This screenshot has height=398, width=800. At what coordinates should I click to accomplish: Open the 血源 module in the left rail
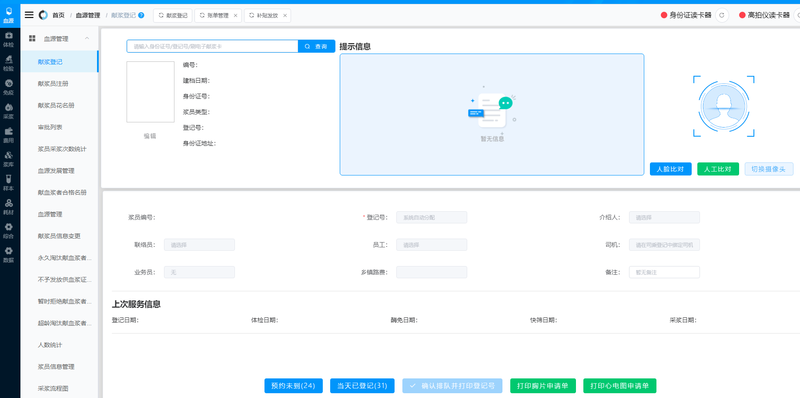[x=8, y=15]
